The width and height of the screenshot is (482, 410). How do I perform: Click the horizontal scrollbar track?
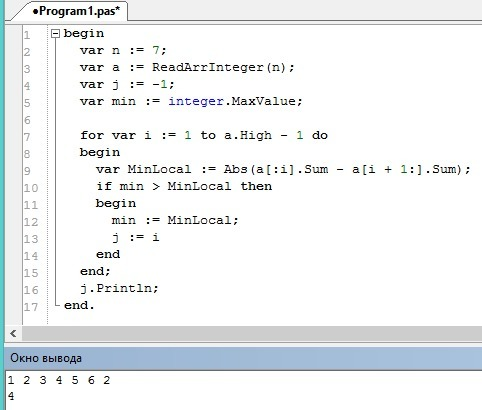point(252,333)
